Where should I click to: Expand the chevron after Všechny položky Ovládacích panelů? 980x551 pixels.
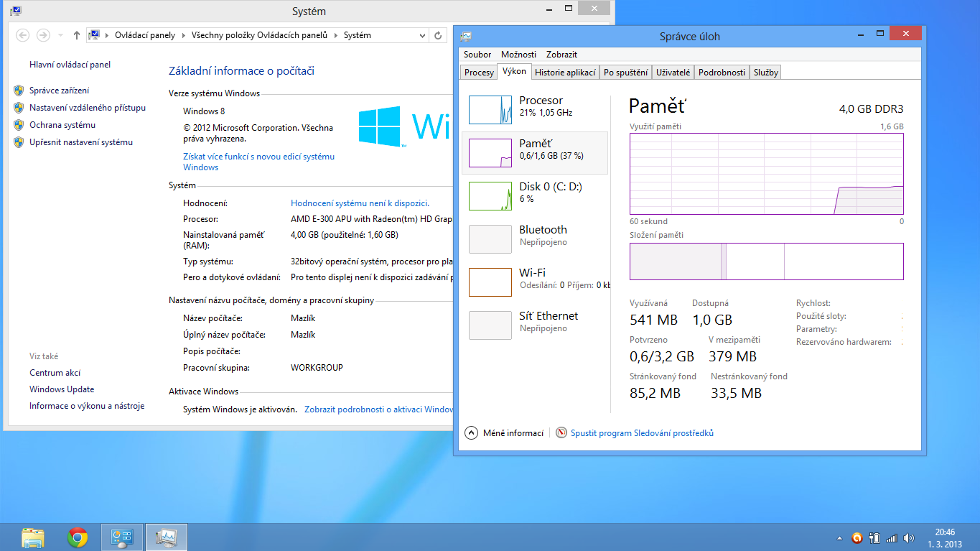click(x=335, y=35)
